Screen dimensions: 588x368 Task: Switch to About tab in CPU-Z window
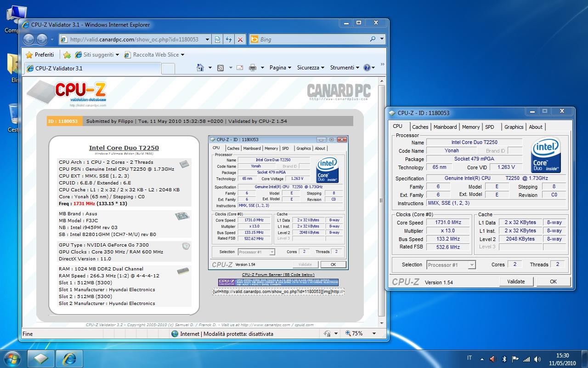pyautogui.click(x=536, y=127)
